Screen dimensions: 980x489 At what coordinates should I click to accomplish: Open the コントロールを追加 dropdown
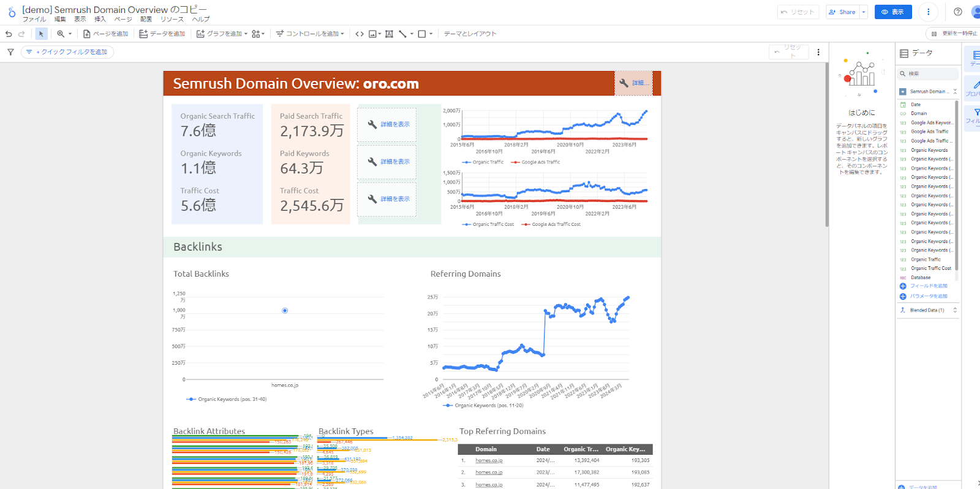coord(310,34)
